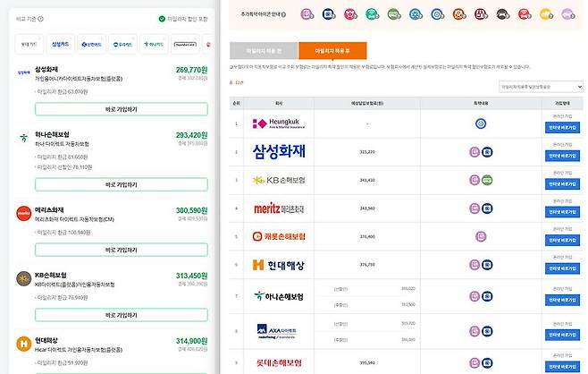The height and width of the screenshot is (374, 588).
Task: Click the blue sign-up button in the Heungkuk row
Action: [x=562, y=128]
